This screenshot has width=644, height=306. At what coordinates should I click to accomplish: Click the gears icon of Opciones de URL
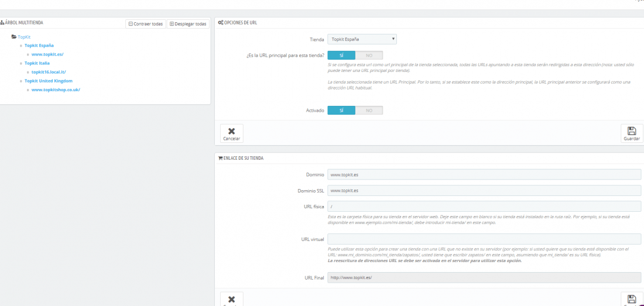[221, 23]
